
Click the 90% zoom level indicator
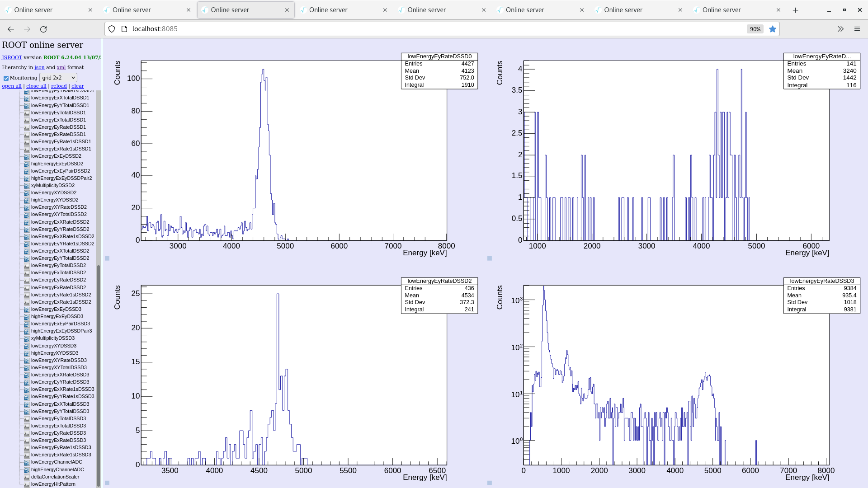pos(755,29)
